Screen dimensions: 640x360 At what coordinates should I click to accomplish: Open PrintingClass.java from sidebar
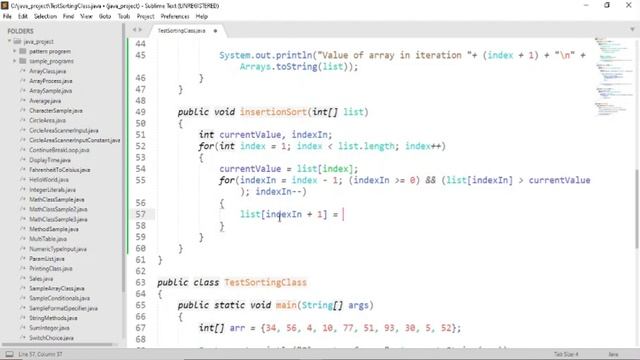click(x=51, y=269)
